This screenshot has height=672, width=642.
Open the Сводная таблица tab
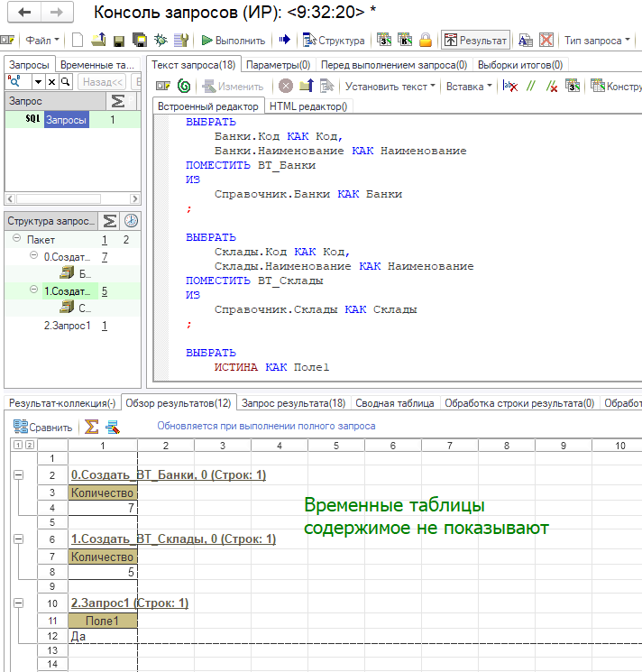point(395,403)
